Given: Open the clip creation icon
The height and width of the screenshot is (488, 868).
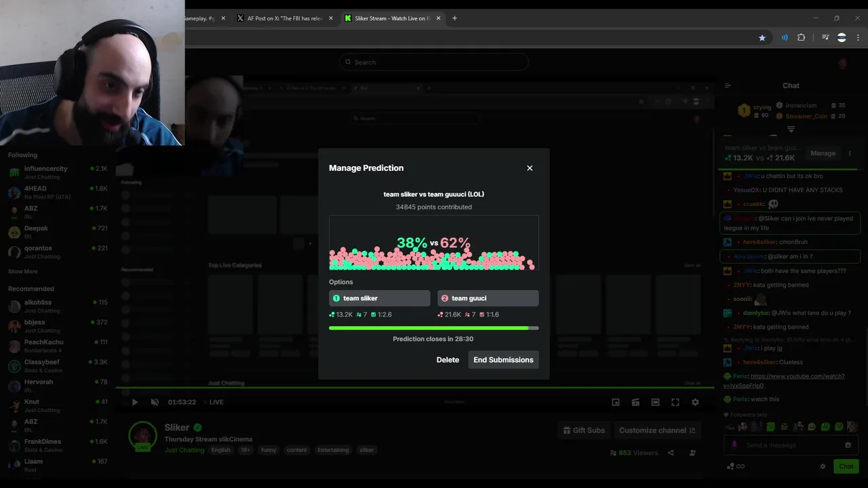Looking at the screenshot, I should [x=635, y=402].
